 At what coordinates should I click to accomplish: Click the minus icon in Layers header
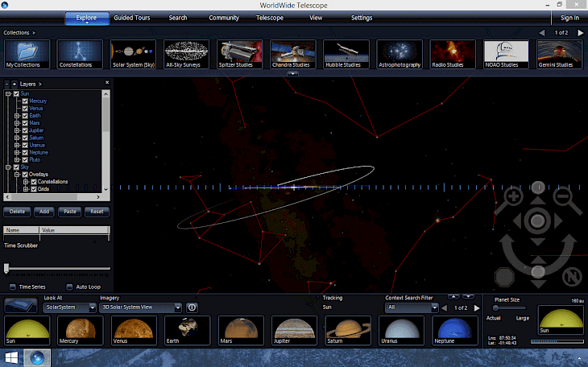tap(6, 84)
